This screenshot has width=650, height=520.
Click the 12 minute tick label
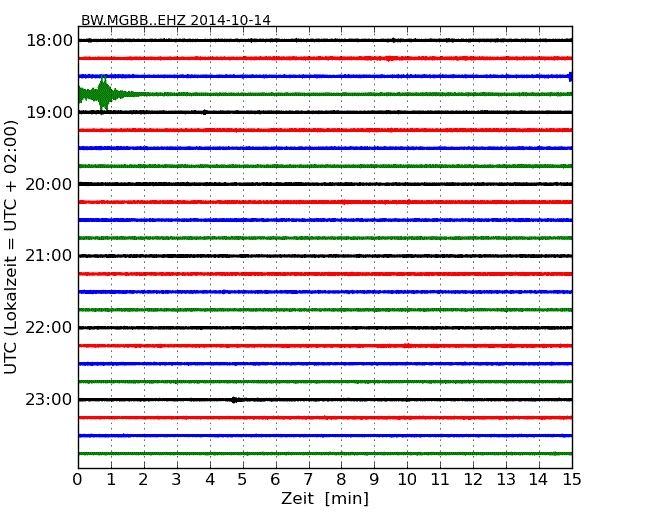click(x=473, y=480)
